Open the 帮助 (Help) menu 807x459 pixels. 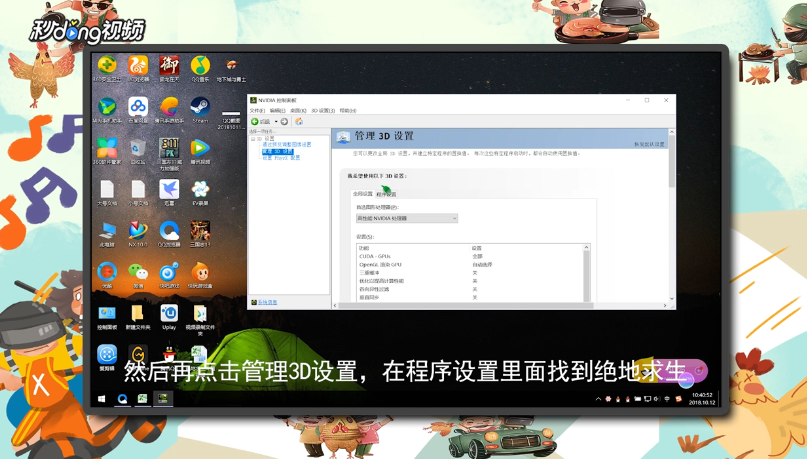(x=348, y=111)
